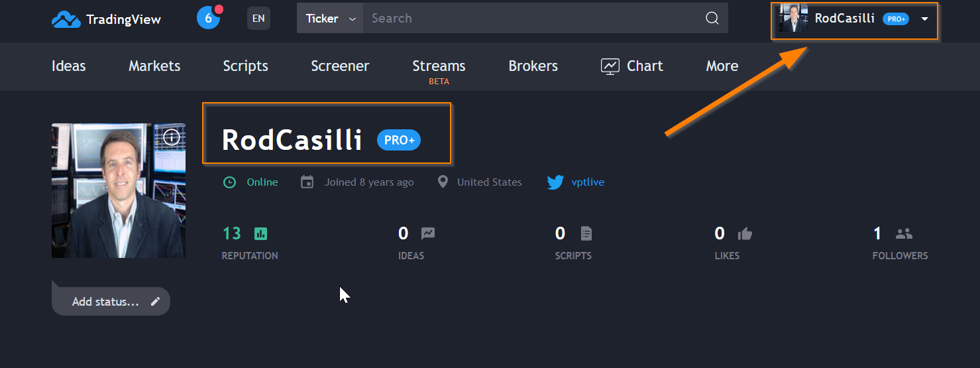Viewport: 980px width, 368px height.
Task: Click the Twitter bird icon
Action: (x=555, y=182)
